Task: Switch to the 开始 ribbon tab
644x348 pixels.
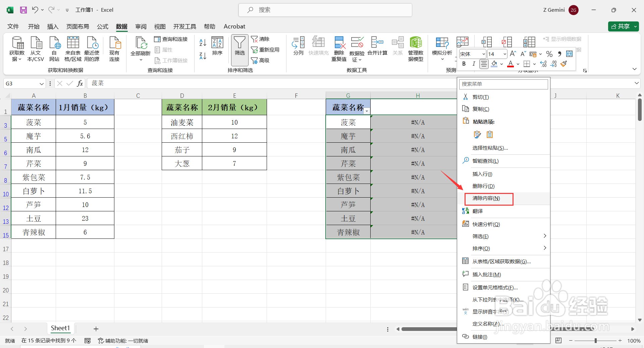Action: tap(34, 26)
